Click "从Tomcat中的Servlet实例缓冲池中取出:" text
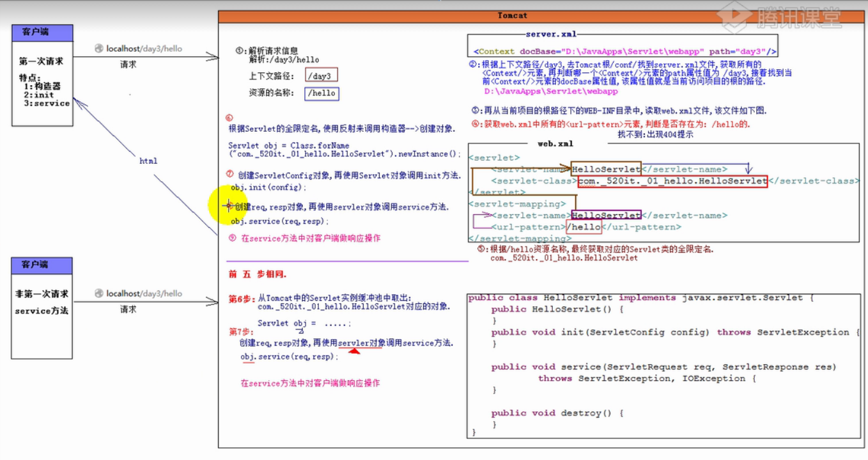The width and height of the screenshot is (868, 460). tap(336, 299)
